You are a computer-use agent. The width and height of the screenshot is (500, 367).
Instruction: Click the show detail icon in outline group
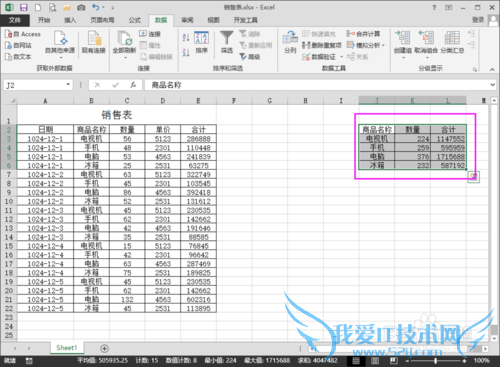coord(471,33)
